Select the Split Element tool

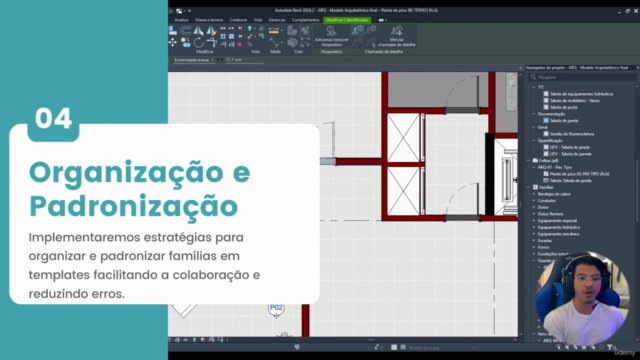pos(223,28)
